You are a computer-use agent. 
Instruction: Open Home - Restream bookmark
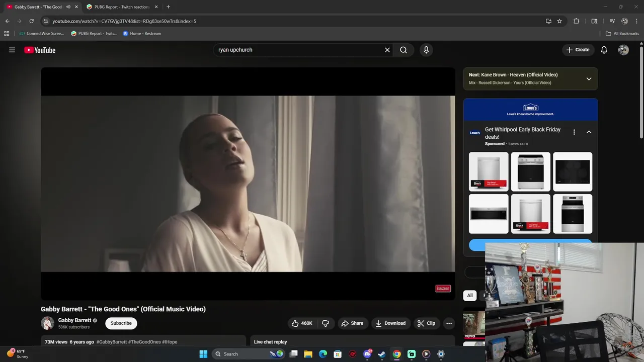click(142, 34)
